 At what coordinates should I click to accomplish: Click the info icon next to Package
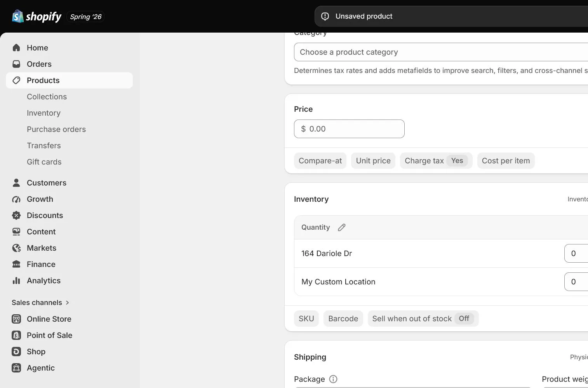pyautogui.click(x=333, y=379)
